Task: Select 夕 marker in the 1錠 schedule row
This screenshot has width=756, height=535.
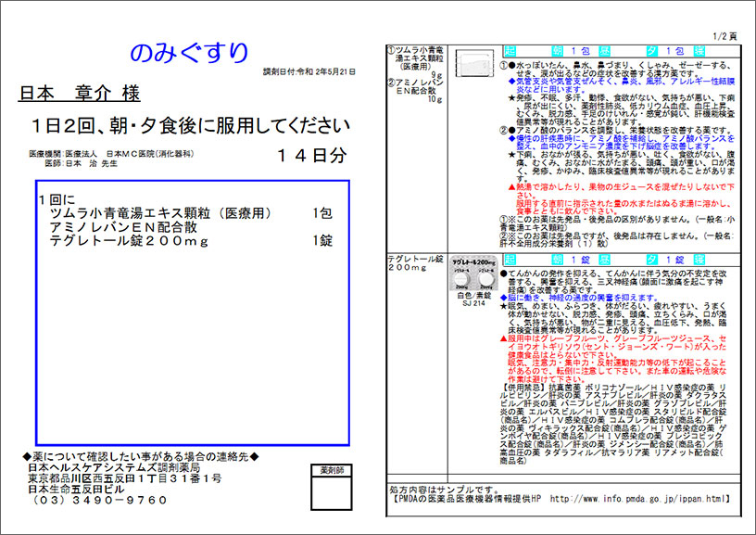Action: click(652, 260)
